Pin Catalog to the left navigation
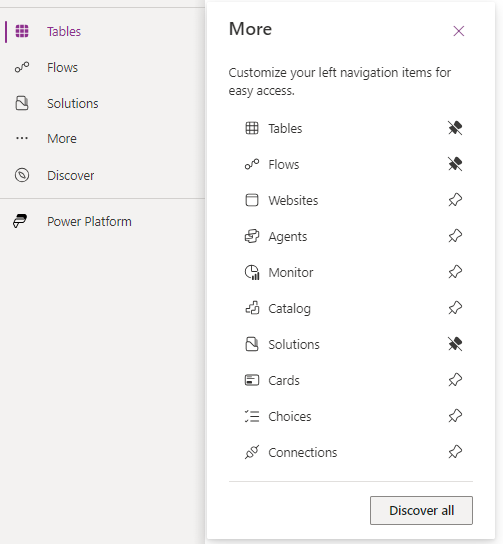The width and height of the screenshot is (503, 544). click(x=455, y=308)
